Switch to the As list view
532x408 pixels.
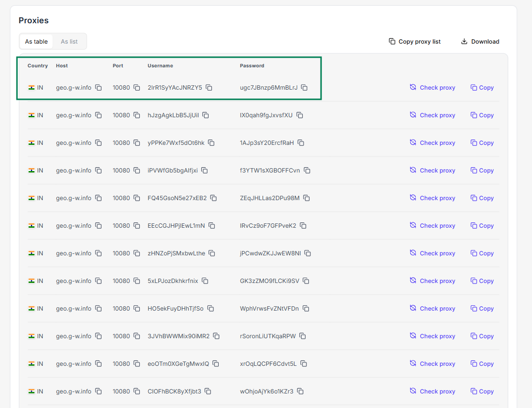click(69, 41)
